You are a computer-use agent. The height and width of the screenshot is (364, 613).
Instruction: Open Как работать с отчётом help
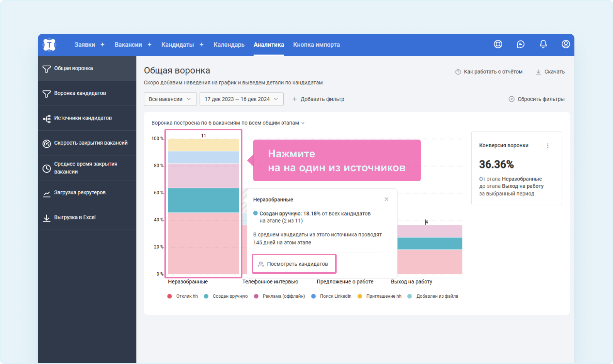point(489,72)
